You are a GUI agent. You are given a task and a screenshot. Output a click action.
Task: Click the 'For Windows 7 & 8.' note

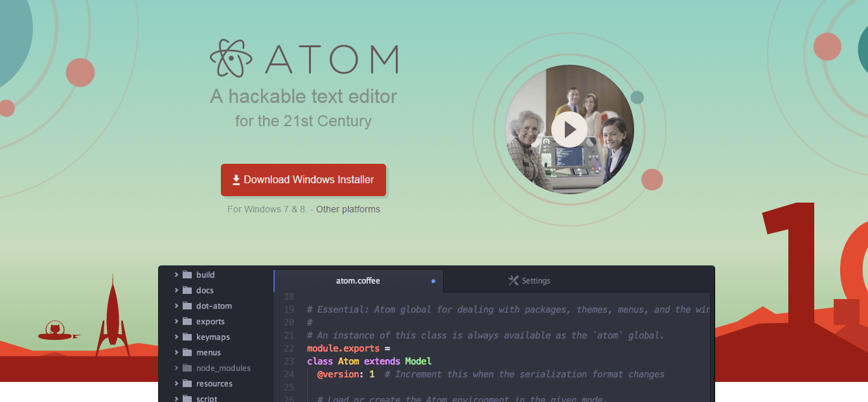267,210
